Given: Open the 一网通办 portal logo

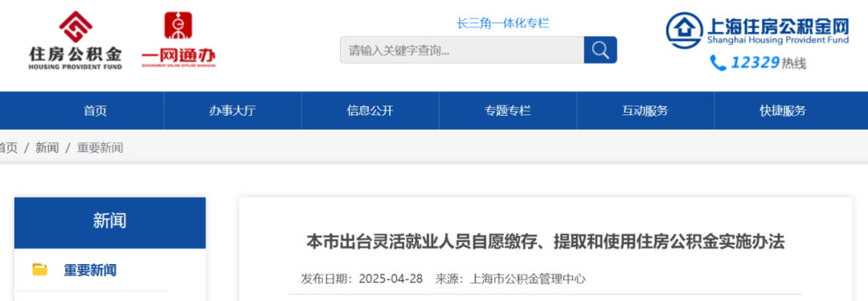Looking at the screenshot, I should pos(178,39).
